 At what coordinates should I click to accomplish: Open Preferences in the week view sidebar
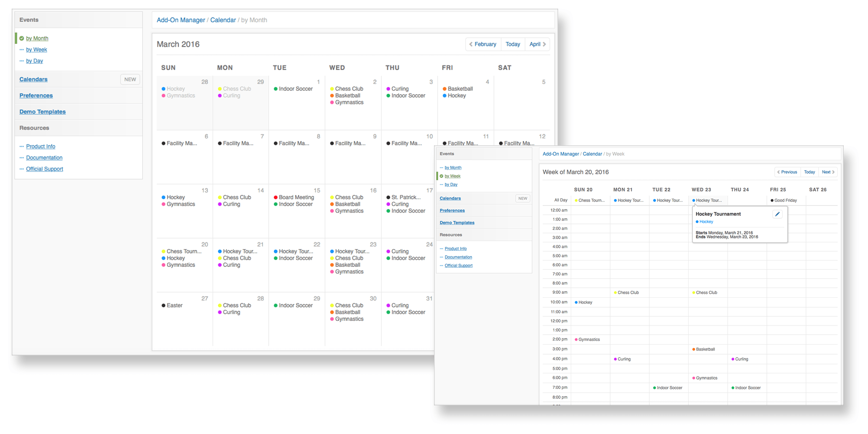(x=452, y=210)
